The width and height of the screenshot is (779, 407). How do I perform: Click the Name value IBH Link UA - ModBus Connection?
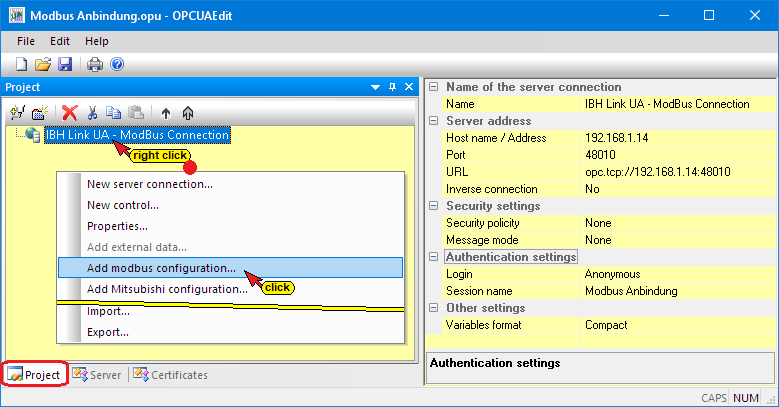pyautogui.click(x=667, y=104)
